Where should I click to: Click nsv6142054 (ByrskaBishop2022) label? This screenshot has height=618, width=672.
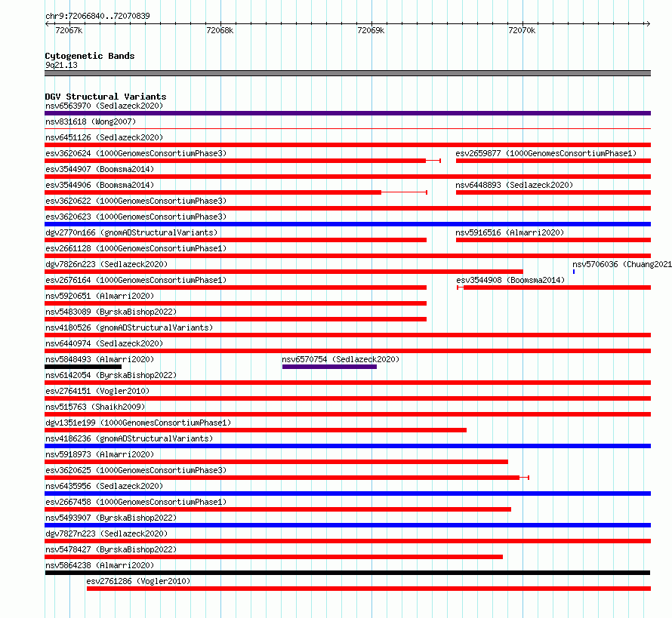point(111,375)
